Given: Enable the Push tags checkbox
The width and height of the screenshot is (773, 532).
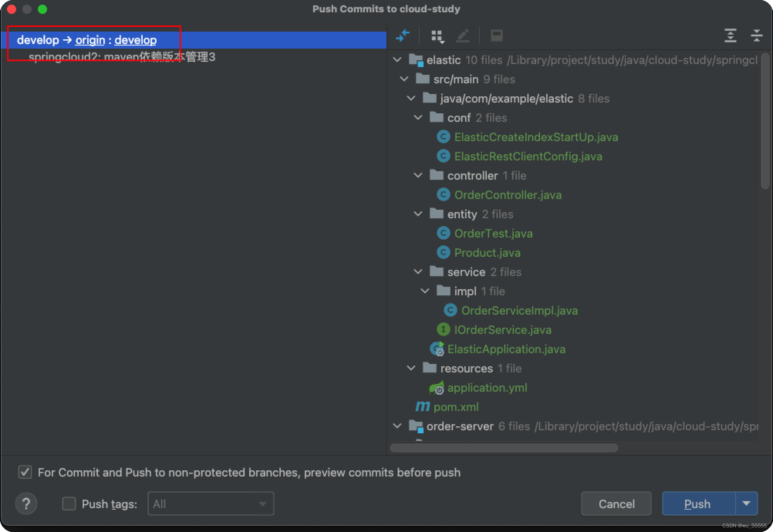Looking at the screenshot, I should (x=69, y=503).
